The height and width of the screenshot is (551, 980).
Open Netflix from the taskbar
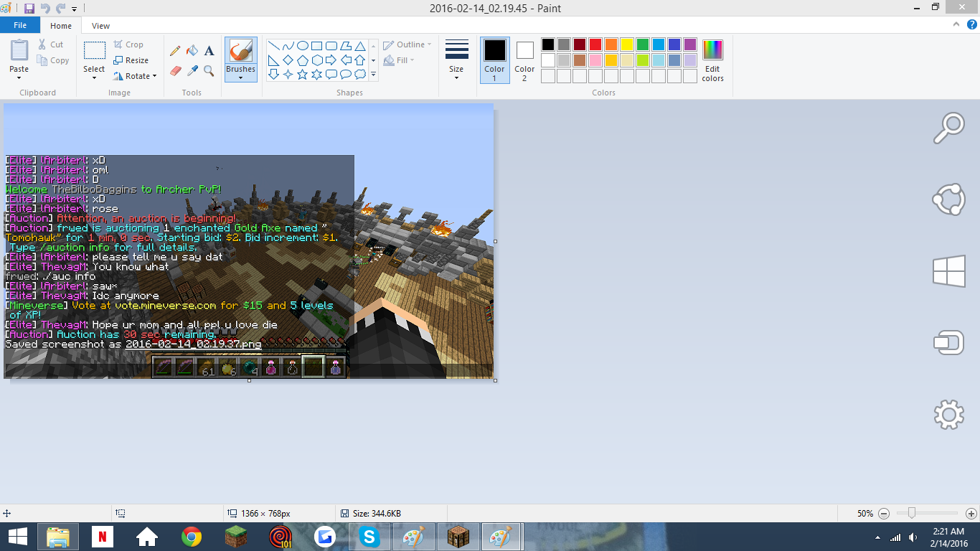click(x=103, y=537)
